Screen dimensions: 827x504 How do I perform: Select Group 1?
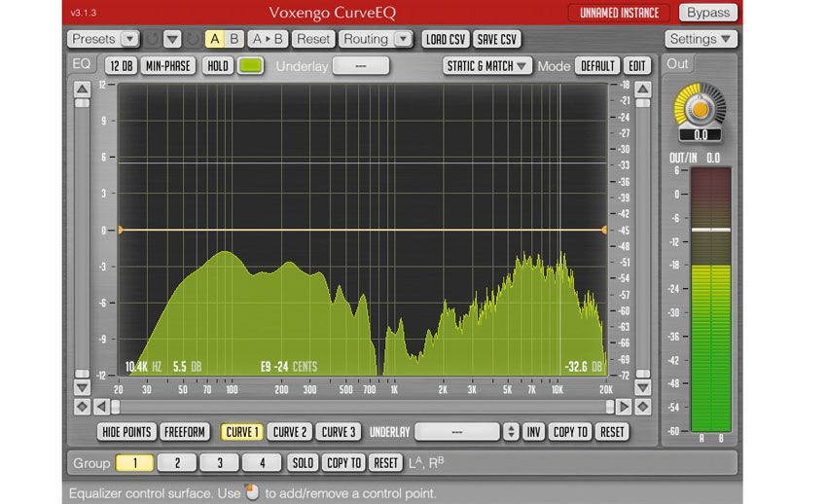click(x=134, y=463)
